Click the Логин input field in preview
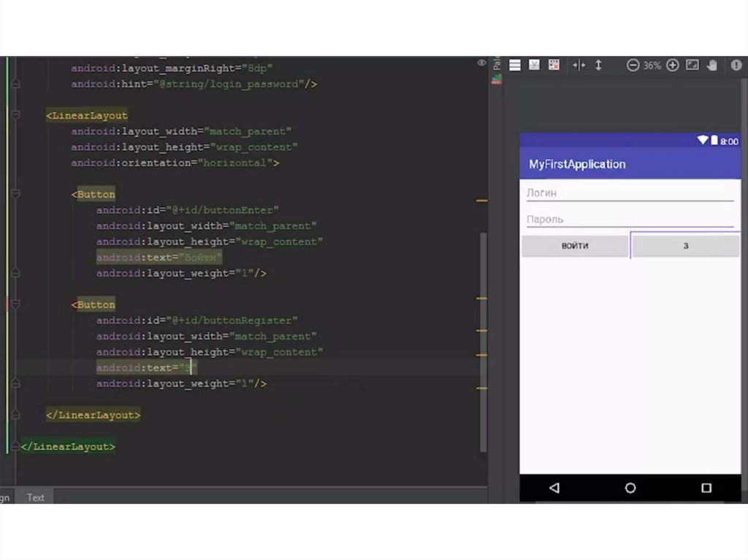Image resolution: width=748 pixels, height=560 pixels. tap(630, 193)
